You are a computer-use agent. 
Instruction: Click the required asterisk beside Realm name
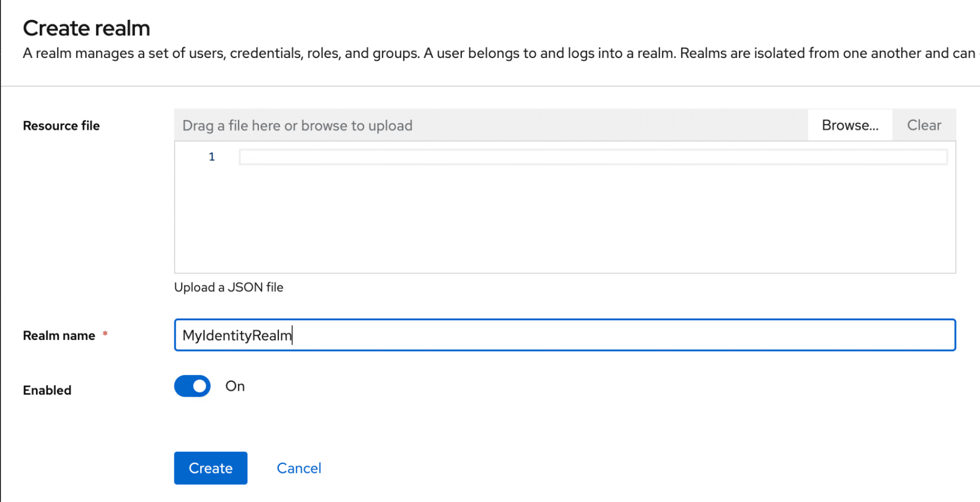coord(105,334)
